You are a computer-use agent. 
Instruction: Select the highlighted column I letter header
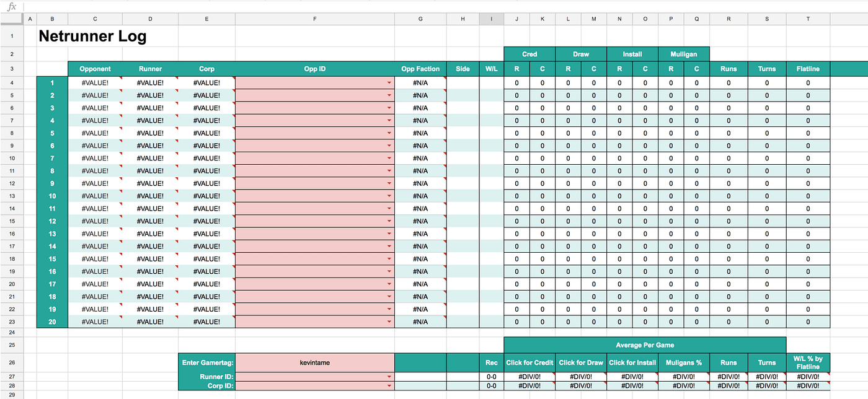click(x=491, y=19)
